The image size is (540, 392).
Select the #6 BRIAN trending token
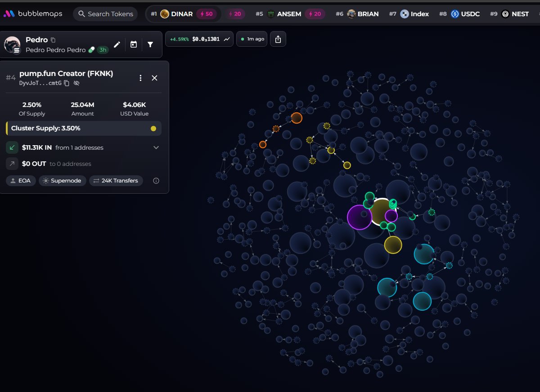tap(357, 14)
